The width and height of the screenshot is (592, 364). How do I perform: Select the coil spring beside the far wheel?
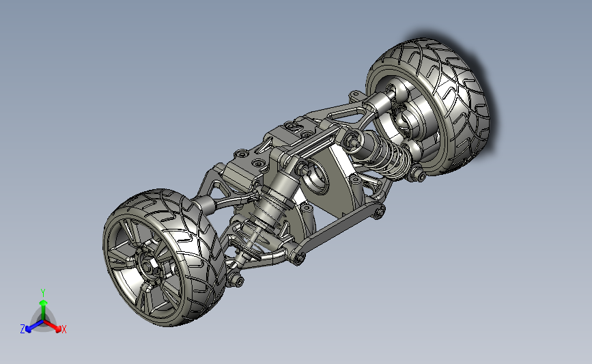tap(389, 158)
